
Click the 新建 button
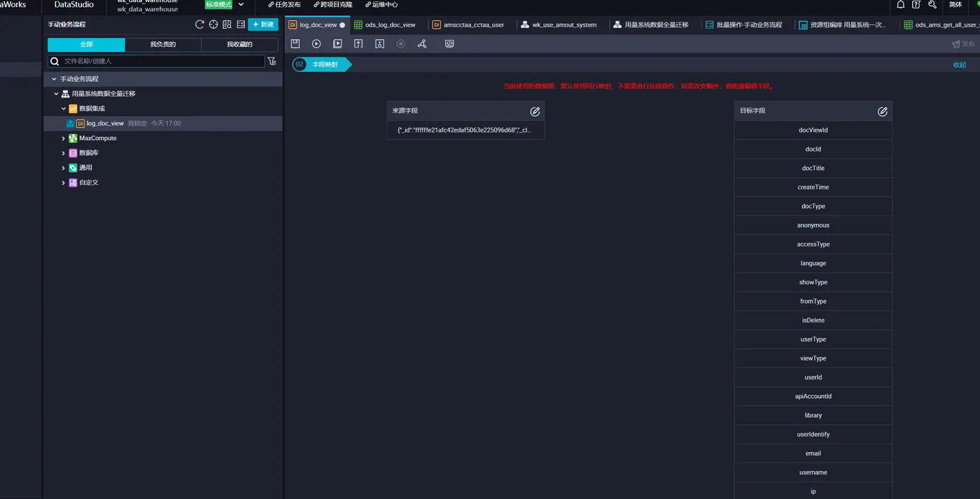coord(263,24)
